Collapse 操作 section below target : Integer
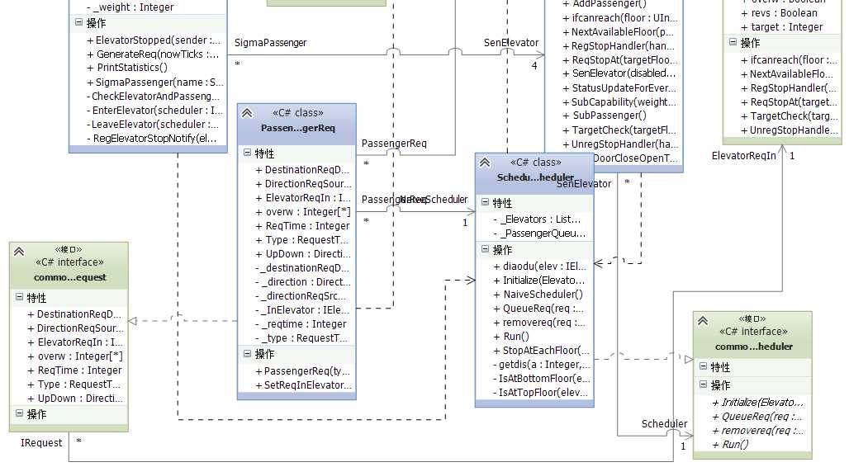Image resolution: width=868 pixels, height=467 pixels. [733, 42]
